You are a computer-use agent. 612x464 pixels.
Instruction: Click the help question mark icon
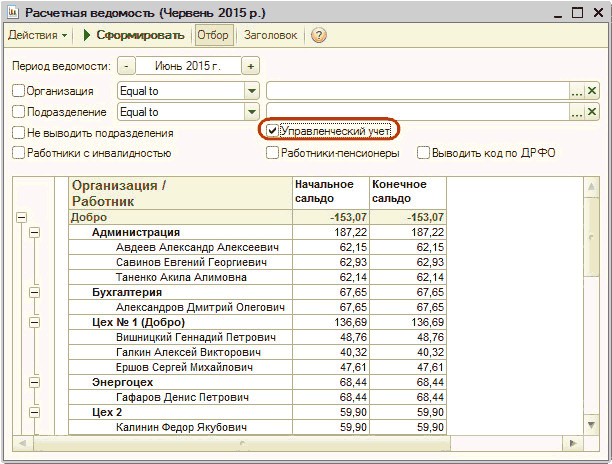pos(319,35)
